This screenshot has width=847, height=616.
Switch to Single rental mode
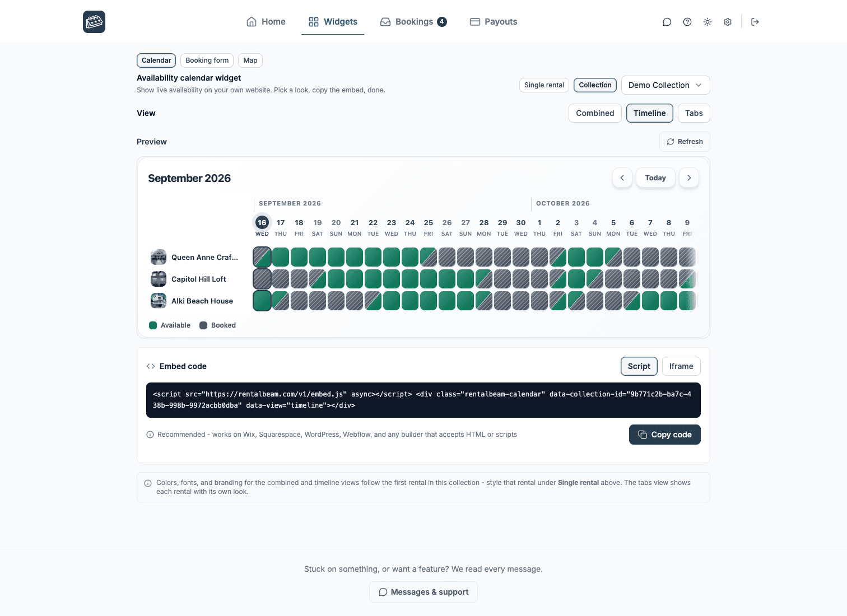[x=544, y=85]
